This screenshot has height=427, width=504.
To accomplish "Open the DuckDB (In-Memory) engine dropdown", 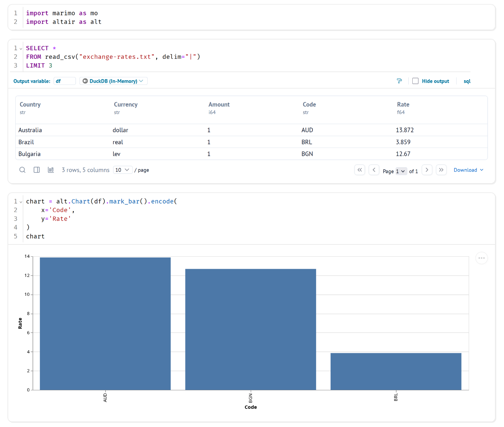I will click(x=113, y=81).
